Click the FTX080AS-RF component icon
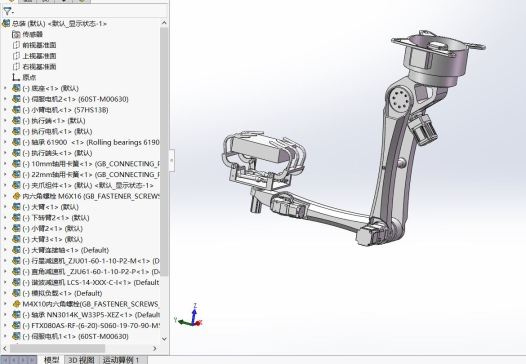Screen dimensions: 526x364 pyautogui.click(x=16, y=325)
